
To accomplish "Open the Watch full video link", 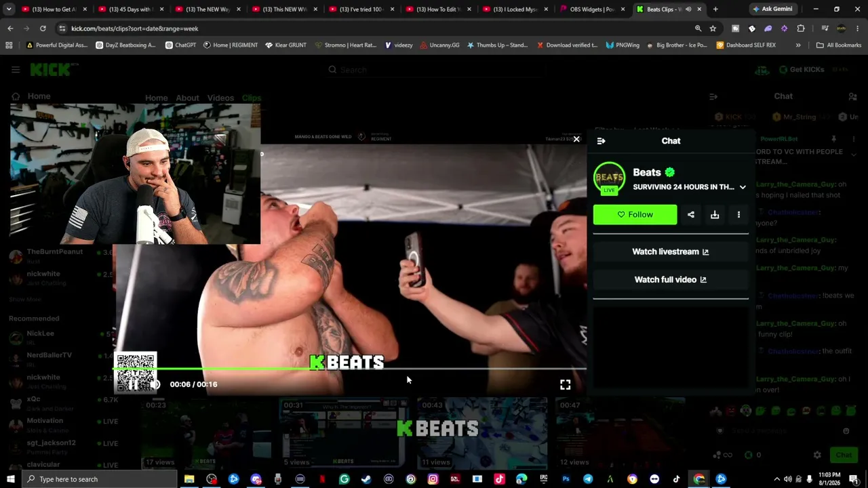I will [671, 279].
